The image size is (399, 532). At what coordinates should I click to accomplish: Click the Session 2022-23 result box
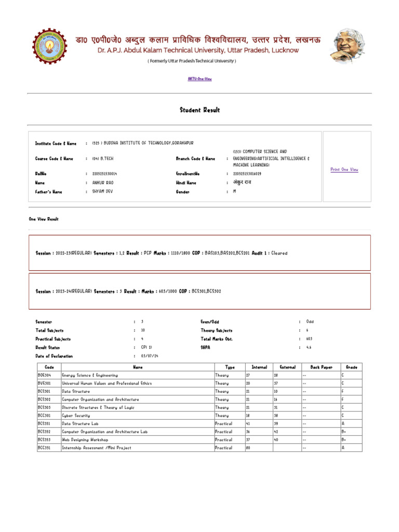point(199,253)
